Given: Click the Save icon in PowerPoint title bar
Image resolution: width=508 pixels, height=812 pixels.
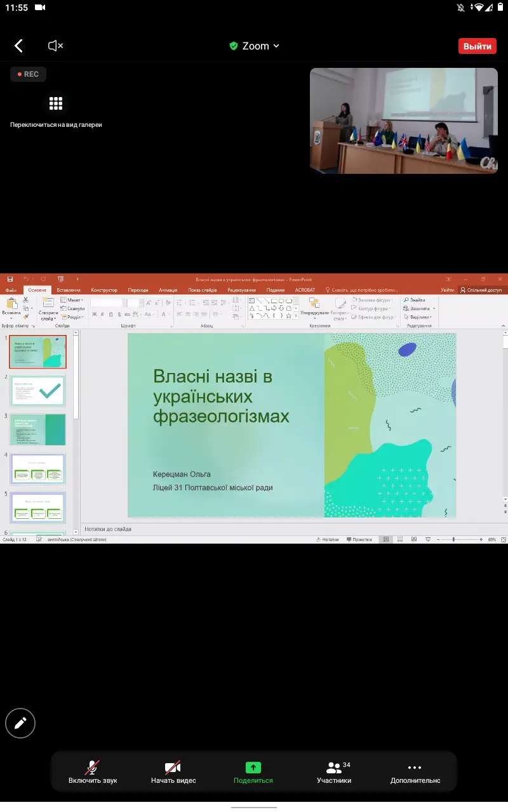Looking at the screenshot, I should point(10,278).
